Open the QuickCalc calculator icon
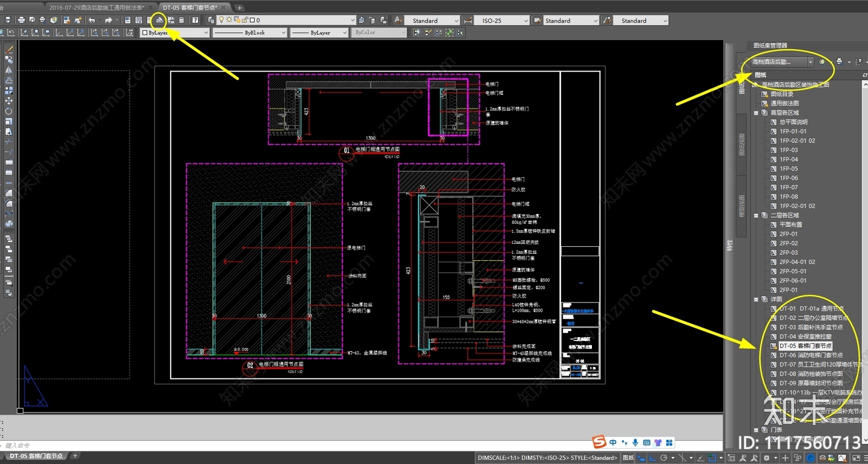This screenshot has height=464, width=868. [x=181, y=20]
